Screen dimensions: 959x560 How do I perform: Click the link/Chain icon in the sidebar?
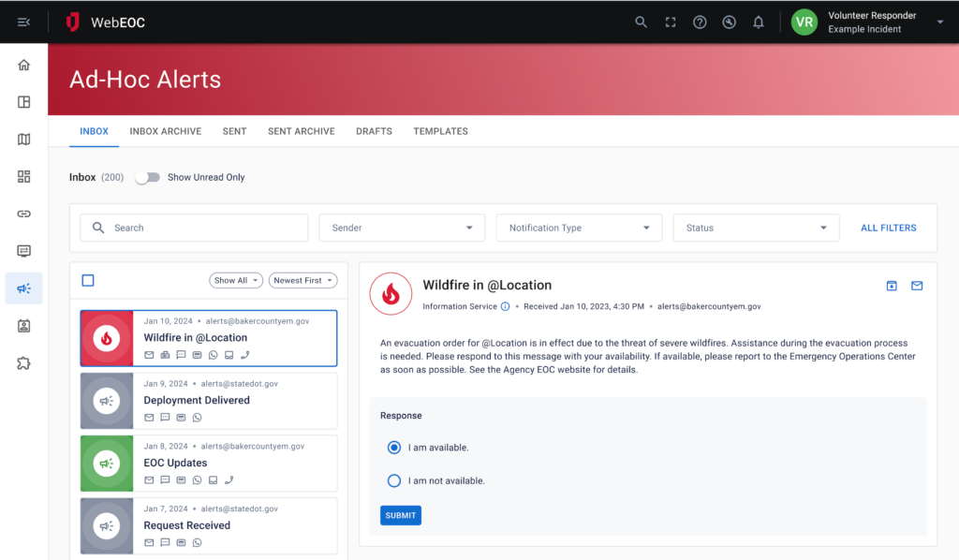[x=23, y=214]
